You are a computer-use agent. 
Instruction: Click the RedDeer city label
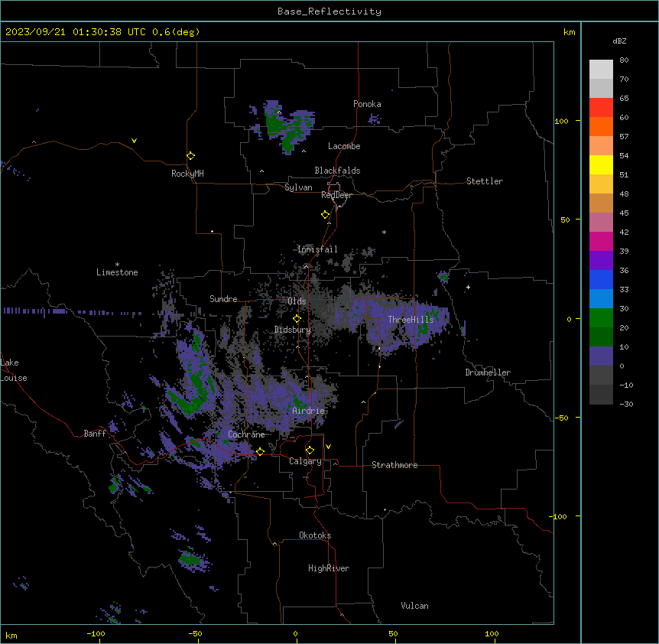click(336, 195)
